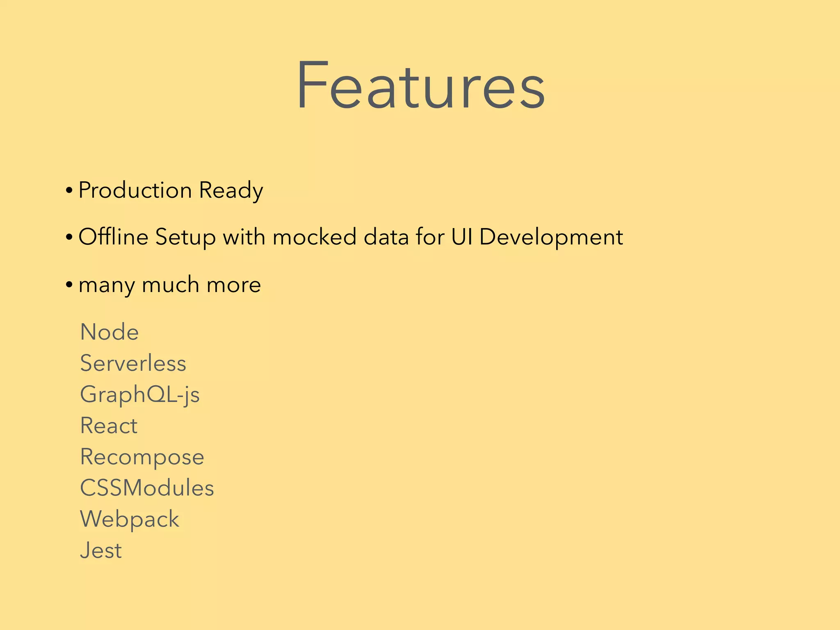This screenshot has height=630, width=840.
Task: Click the word mocked in second bullet
Action: click(315, 237)
